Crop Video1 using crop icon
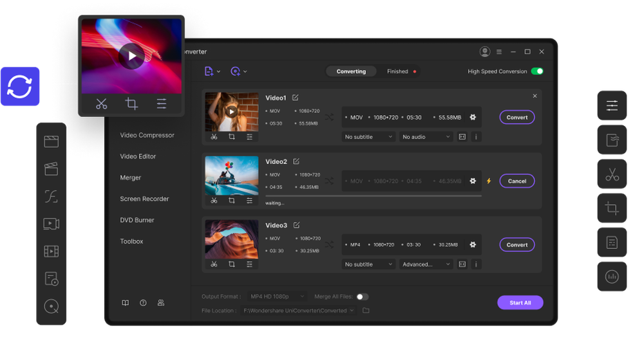 (x=232, y=137)
